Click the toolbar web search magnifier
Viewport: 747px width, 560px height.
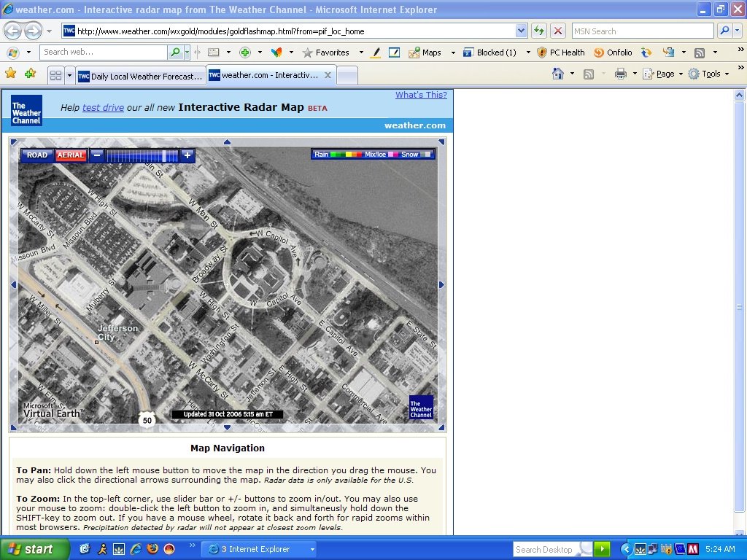[x=175, y=52]
